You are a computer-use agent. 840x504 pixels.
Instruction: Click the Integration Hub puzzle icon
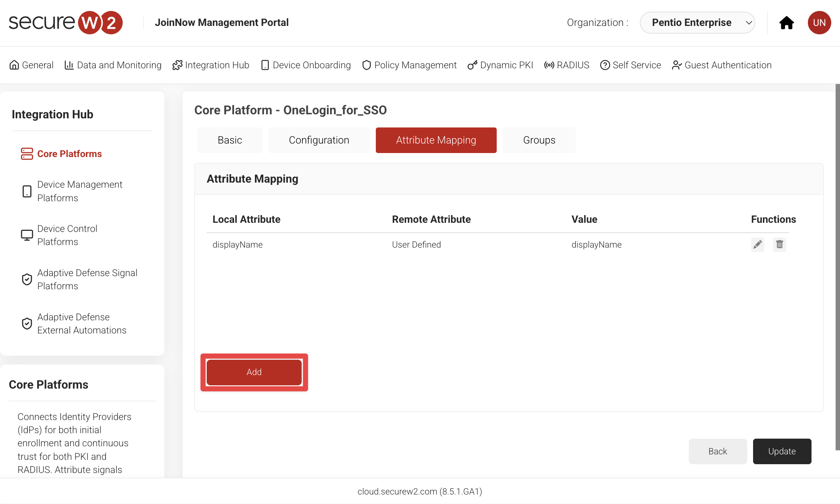pos(177,65)
